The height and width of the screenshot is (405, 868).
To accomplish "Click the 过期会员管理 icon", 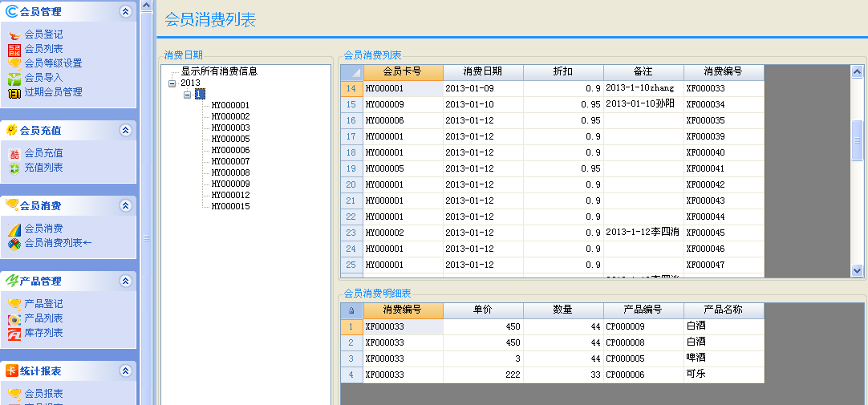I will point(14,92).
